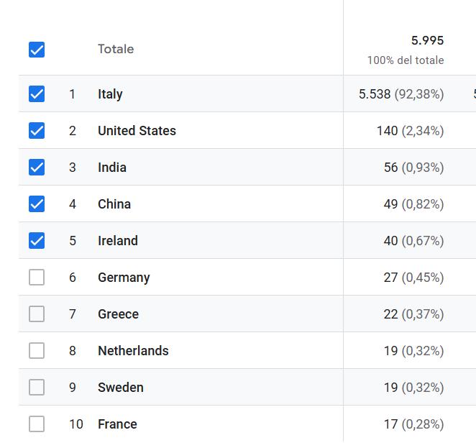
Task: Deselect the United States checkbox
Action: (37, 131)
